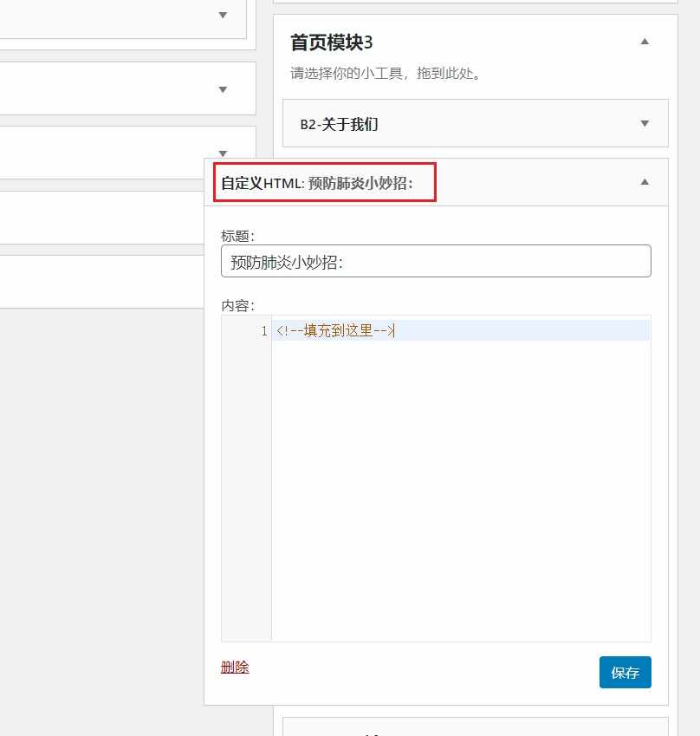Click the 保存 button to save the widget
Screen dimensions: 700x736
(625, 672)
